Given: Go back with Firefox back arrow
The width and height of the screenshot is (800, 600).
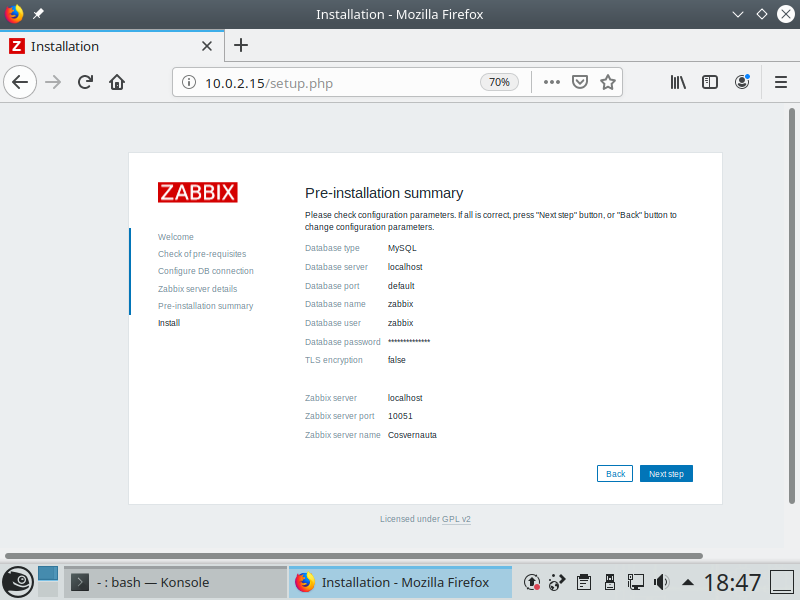Looking at the screenshot, I should (20, 82).
